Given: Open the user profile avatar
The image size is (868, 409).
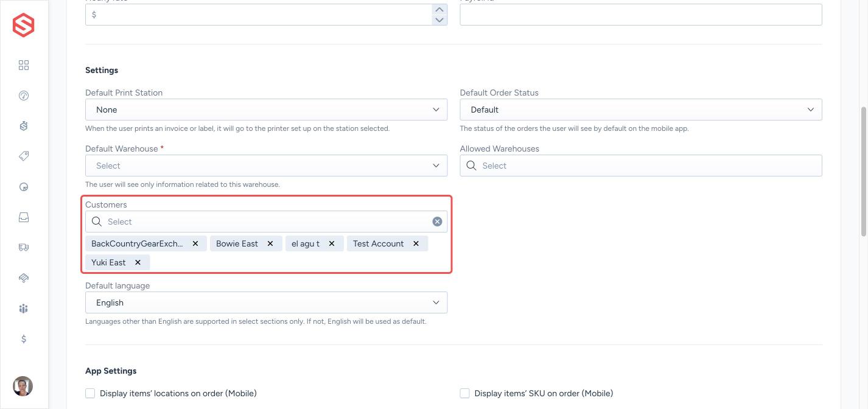Looking at the screenshot, I should [x=23, y=386].
